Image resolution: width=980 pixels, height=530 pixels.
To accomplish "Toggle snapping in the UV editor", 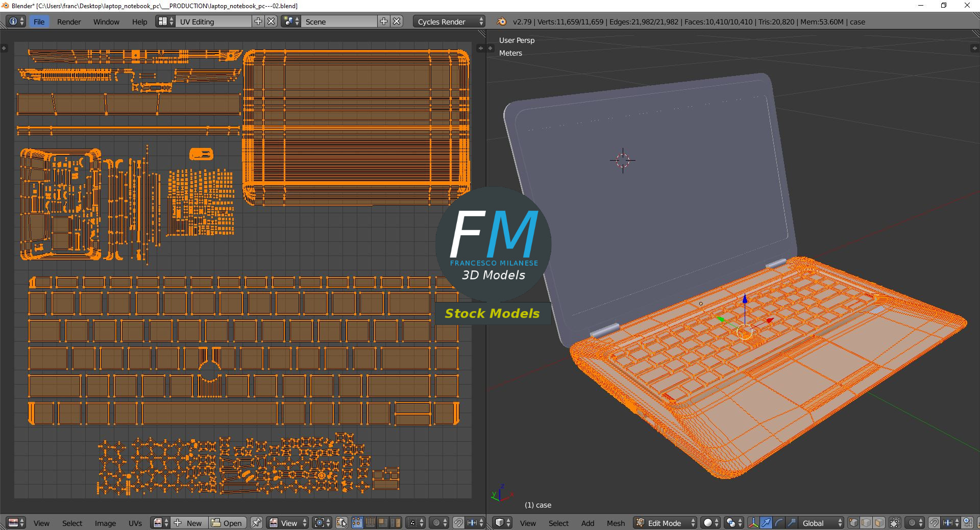I will coord(458,523).
